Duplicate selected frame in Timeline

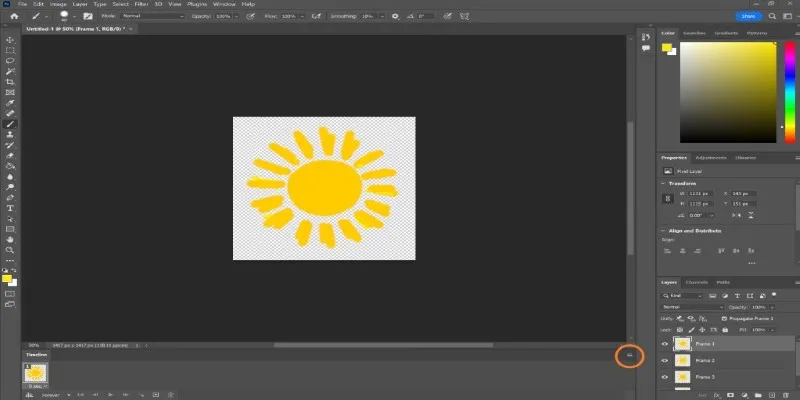tap(156, 395)
